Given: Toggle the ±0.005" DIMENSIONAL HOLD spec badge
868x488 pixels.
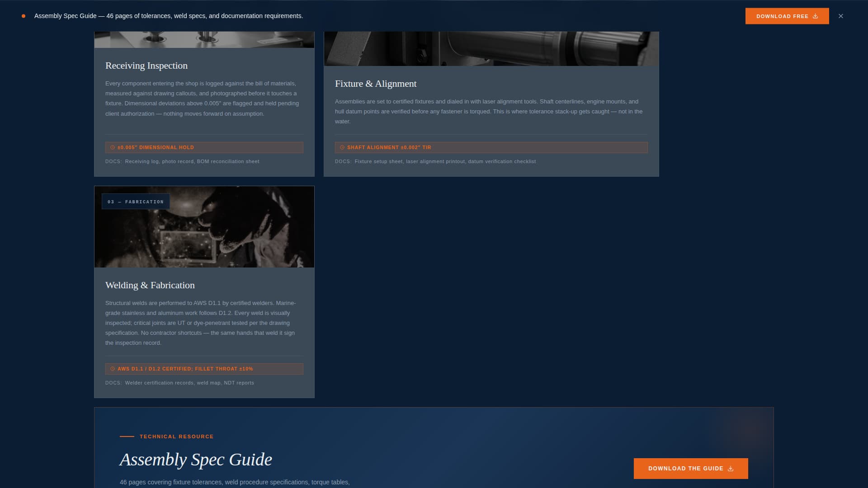Looking at the screenshot, I should tap(204, 147).
